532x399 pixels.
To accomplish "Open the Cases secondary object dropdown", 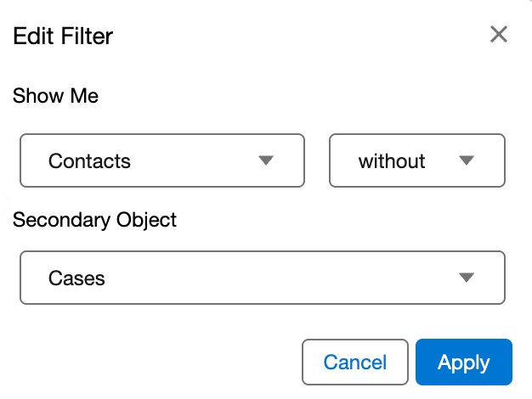I will pos(263,278).
